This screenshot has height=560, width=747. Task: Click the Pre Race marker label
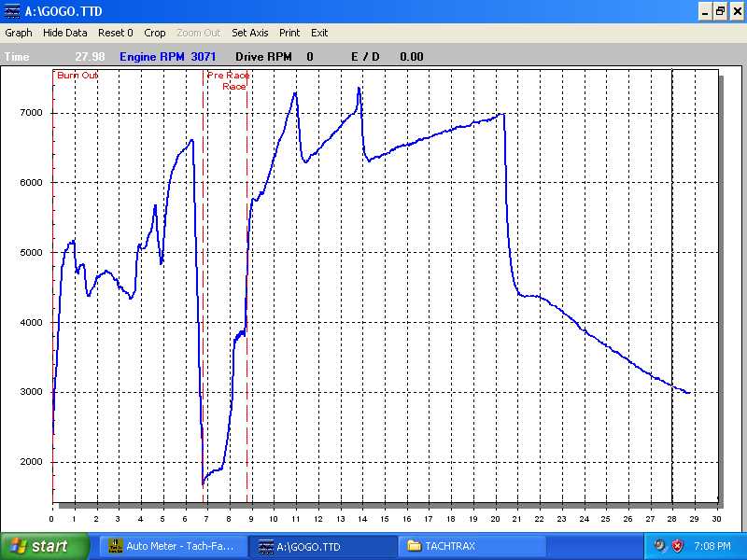click(228, 76)
